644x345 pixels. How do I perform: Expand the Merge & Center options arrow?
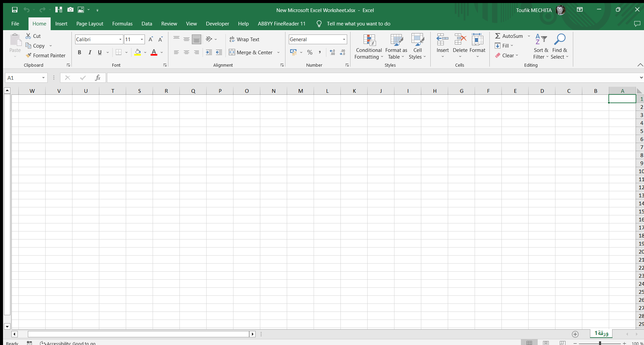click(278, 52)
